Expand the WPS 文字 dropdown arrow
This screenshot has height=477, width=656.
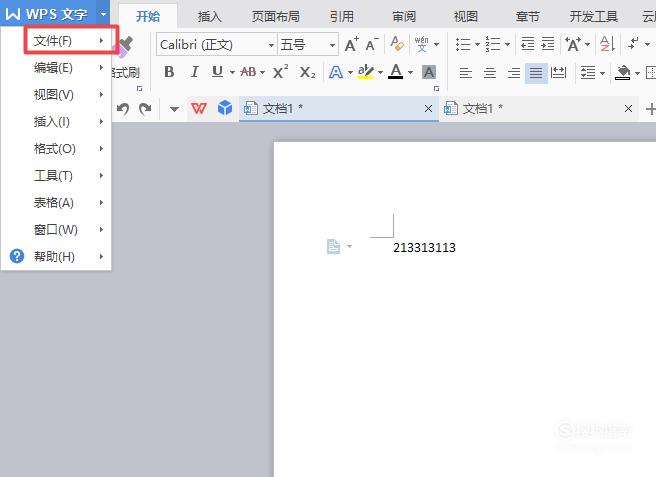tap(103, 14)
